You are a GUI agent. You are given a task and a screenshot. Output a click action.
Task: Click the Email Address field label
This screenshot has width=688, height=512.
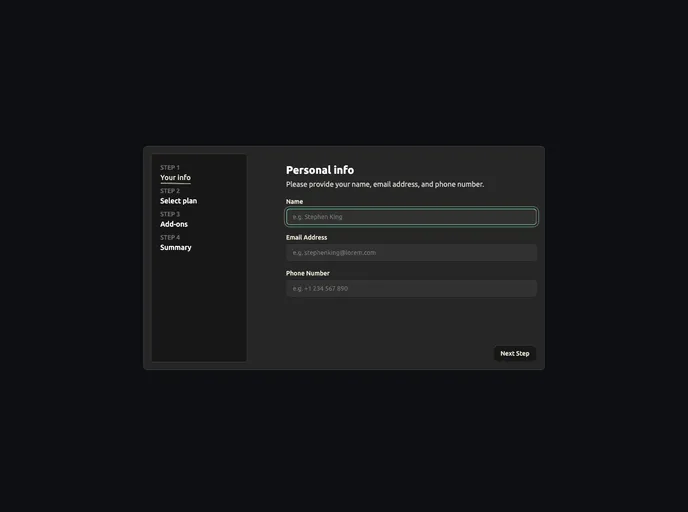click(306, 238)
